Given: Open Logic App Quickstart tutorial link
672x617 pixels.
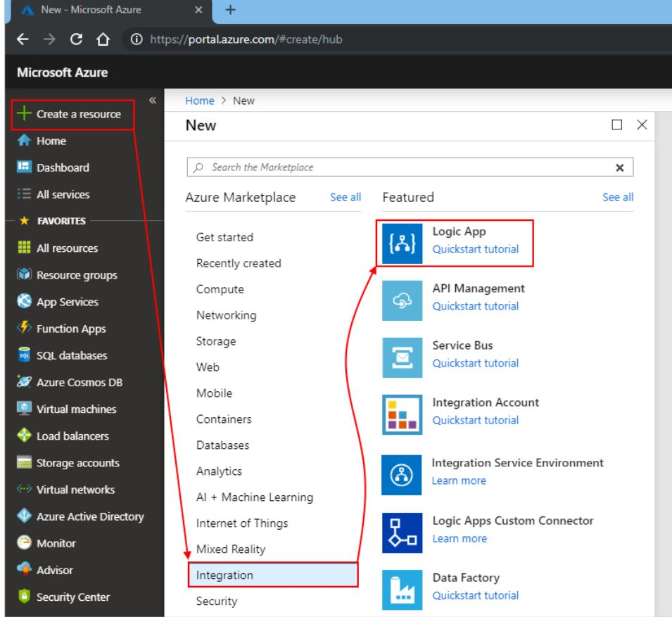Looking at the screenshot, I should pos(475,249).
